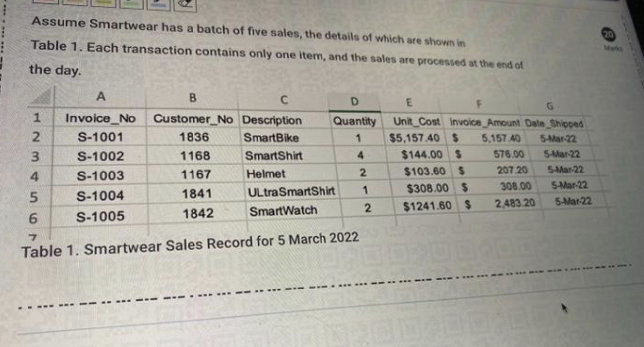
Task: Select column B header
Action: tap(193, 97)
